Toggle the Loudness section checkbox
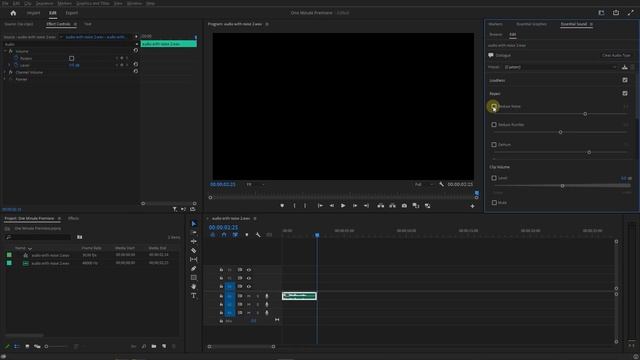The image size is (640, 360). pos(625,80)
